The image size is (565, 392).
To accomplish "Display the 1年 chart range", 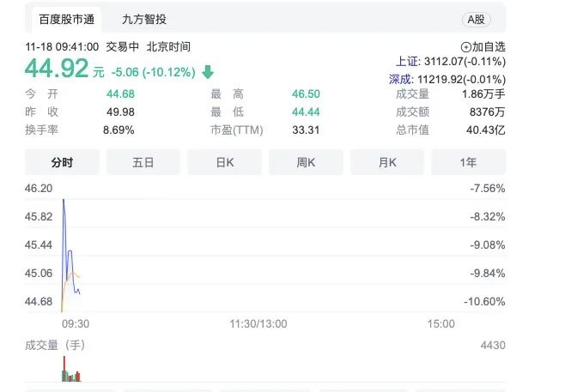I will pos(468,162).
